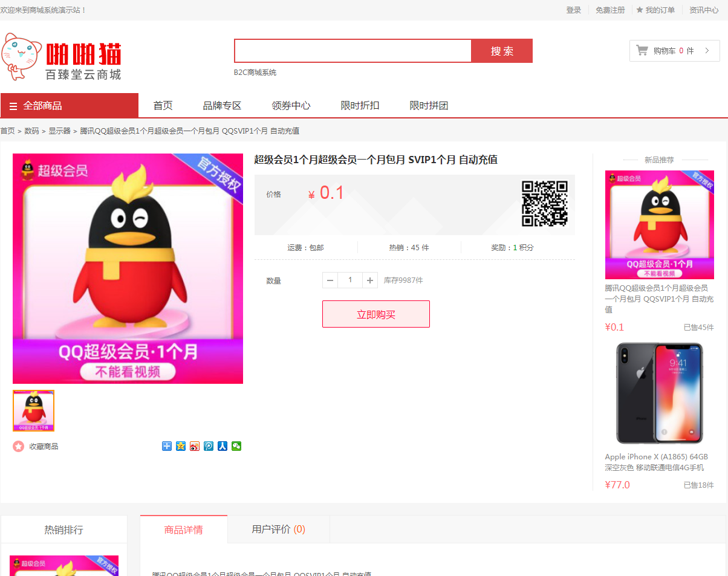Share product to Sina Weibo icon
This screenshot has width=728, height=576.
click(195, 446)
